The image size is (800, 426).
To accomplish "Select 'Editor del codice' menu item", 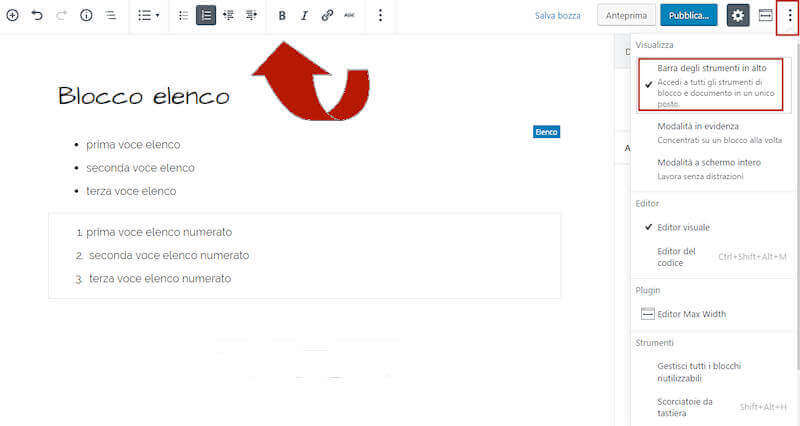I will pyautogui.click(x=676, y=257).
